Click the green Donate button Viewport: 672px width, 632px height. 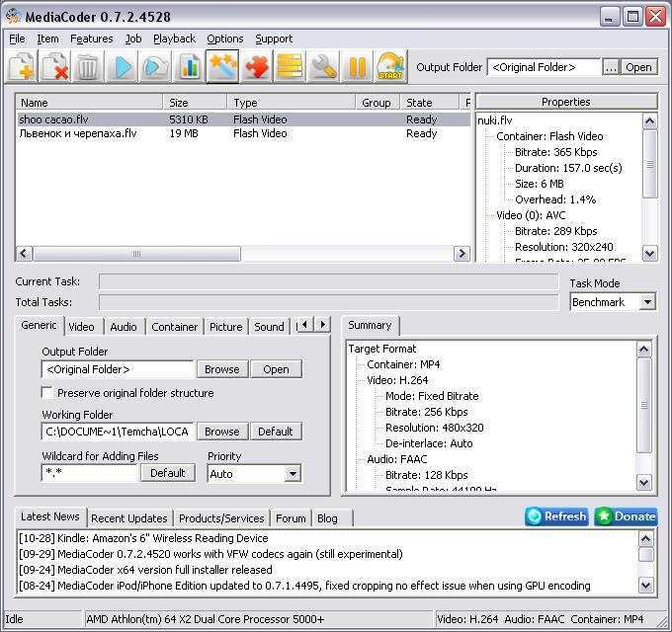coord(627,516)
